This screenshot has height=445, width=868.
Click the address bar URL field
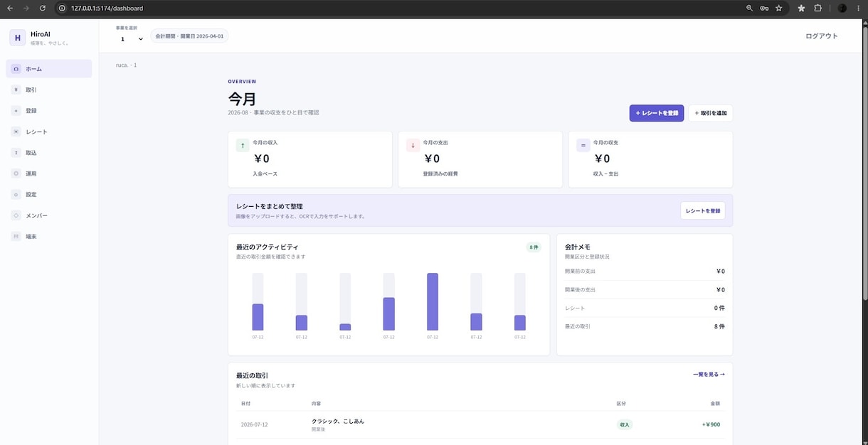(398, 8)
